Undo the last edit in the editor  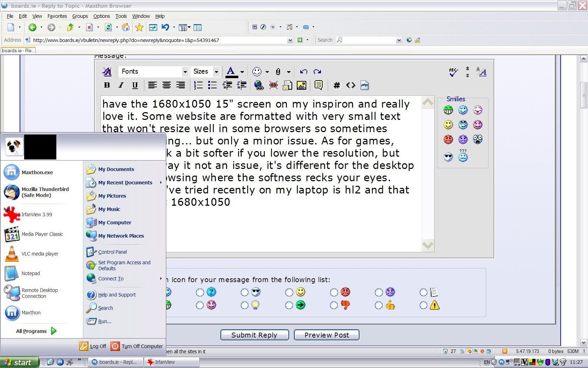[303, 71]
